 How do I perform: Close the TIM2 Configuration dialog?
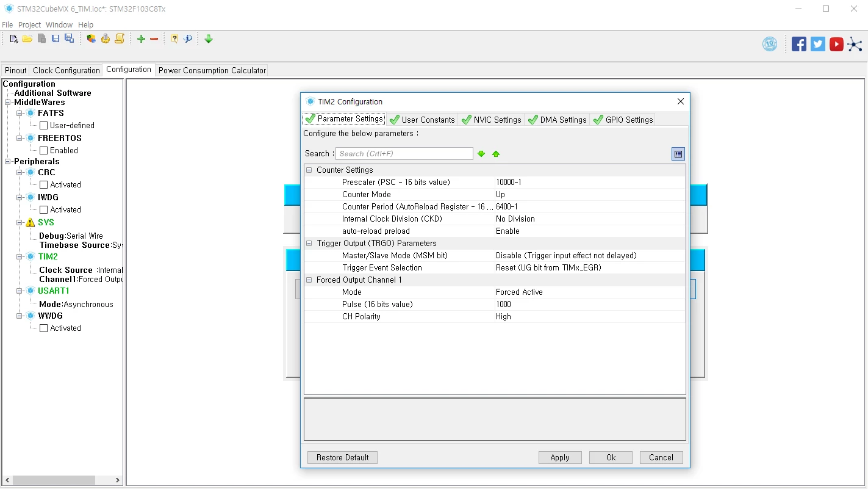click(x=681, y=102)
